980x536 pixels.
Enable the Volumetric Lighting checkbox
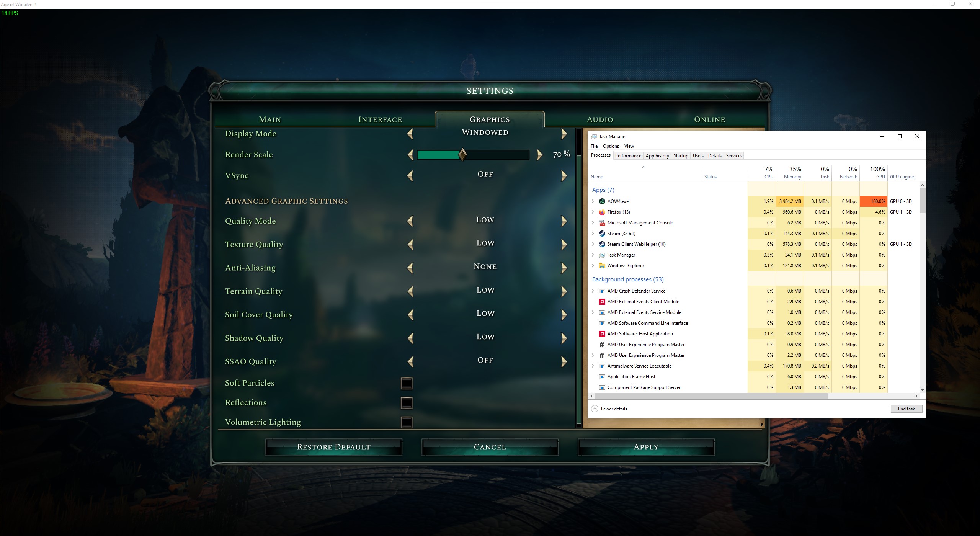407,422
